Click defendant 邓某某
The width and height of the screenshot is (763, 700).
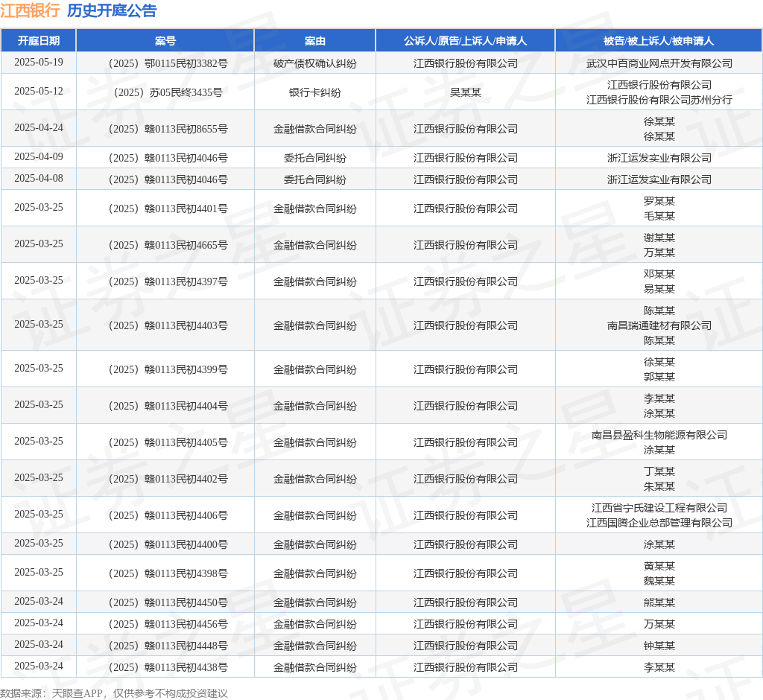pyautogui.click(x=659, y=274)
